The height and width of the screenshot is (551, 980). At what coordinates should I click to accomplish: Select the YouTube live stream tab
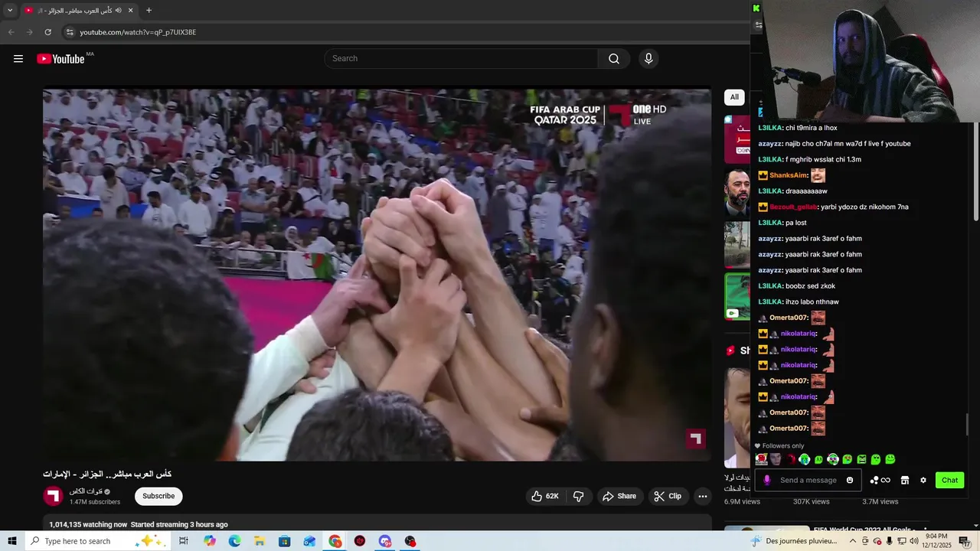[79, 11]
